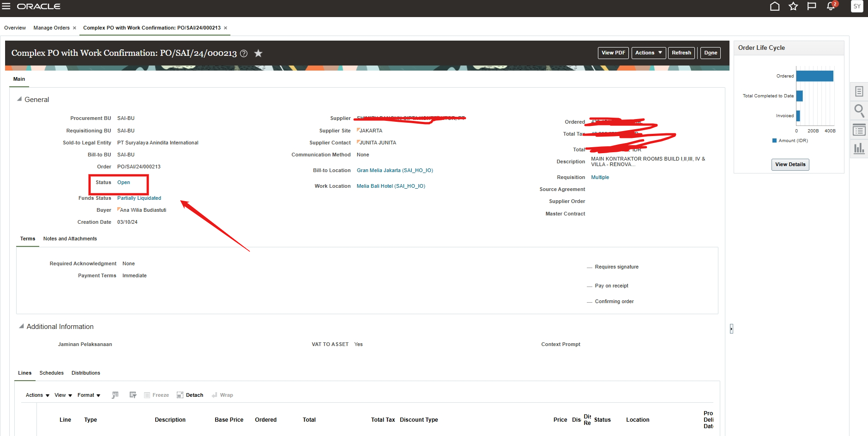Switch to Schedules tab
The height and width of the screenshot is (436, 868).
point(52,373)
